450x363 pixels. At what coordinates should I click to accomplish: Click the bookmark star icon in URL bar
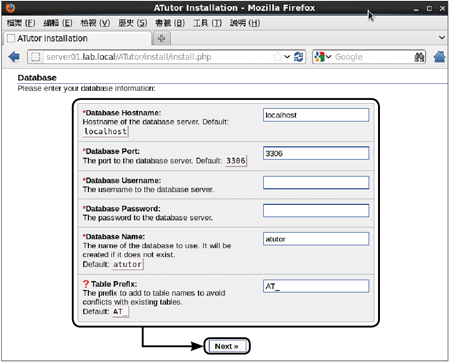pos(277,57)
